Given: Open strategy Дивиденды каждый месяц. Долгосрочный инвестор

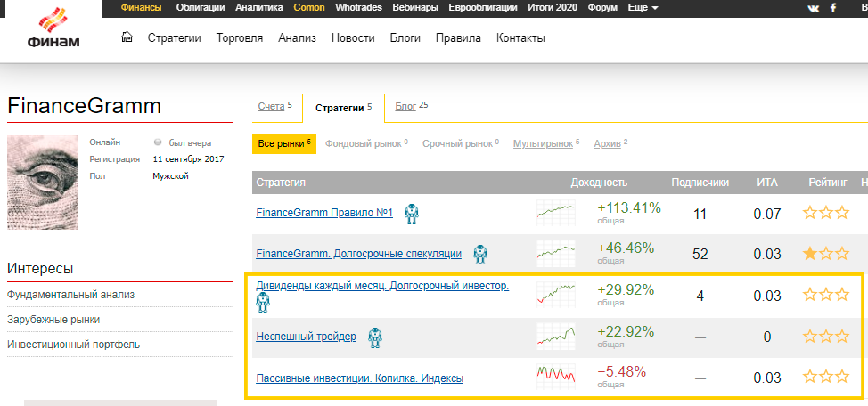Looking at the screenshot, I should click(x=382, y=287).
